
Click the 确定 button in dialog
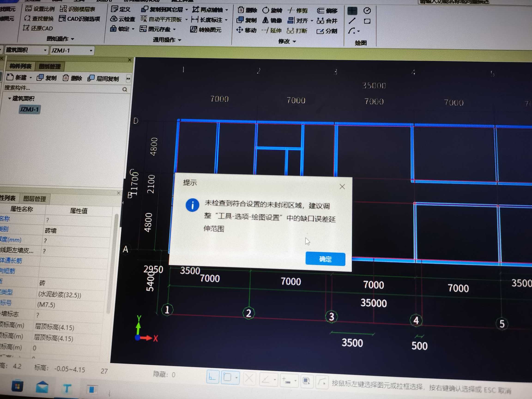325,259
